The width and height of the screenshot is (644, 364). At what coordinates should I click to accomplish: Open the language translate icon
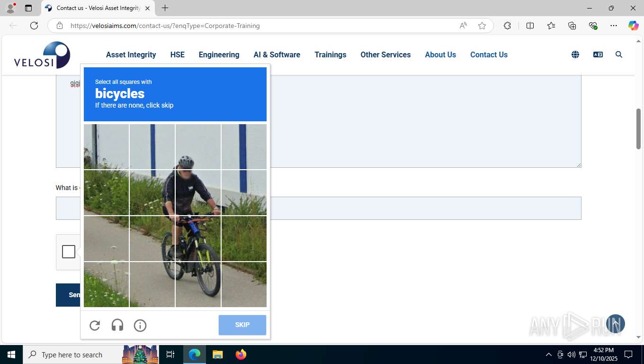click(x=598, y=55)
